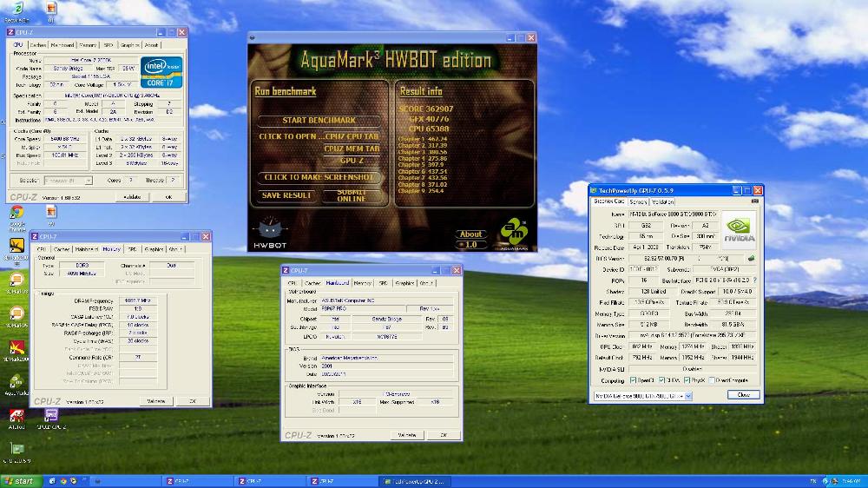Image resolution: width=868 pixels, height=488 pixels.
Task: Click the Core Speed value in CPU-Z
Action: click(x=65, y=139)
